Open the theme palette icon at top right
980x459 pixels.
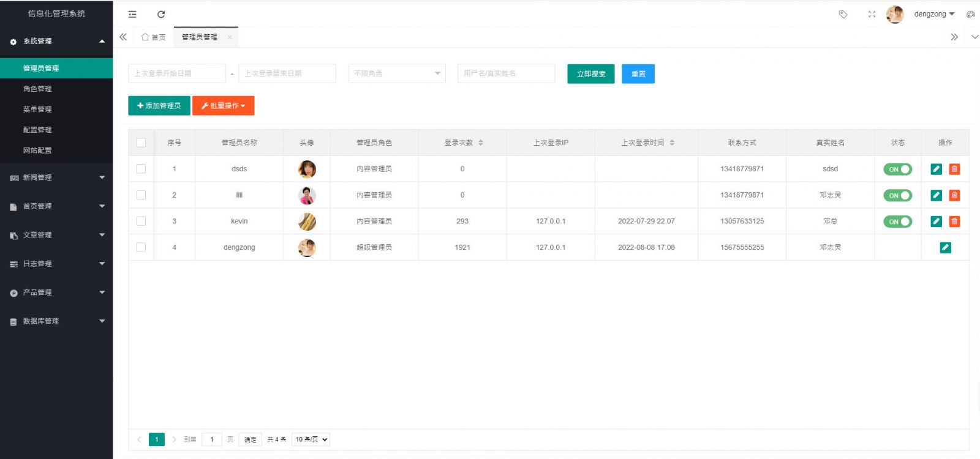[970, 14]
